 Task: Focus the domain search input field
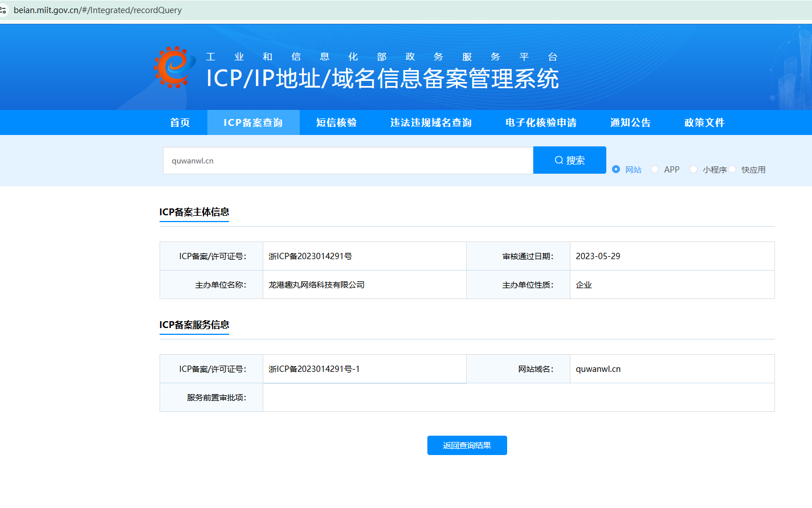point(348,161)
